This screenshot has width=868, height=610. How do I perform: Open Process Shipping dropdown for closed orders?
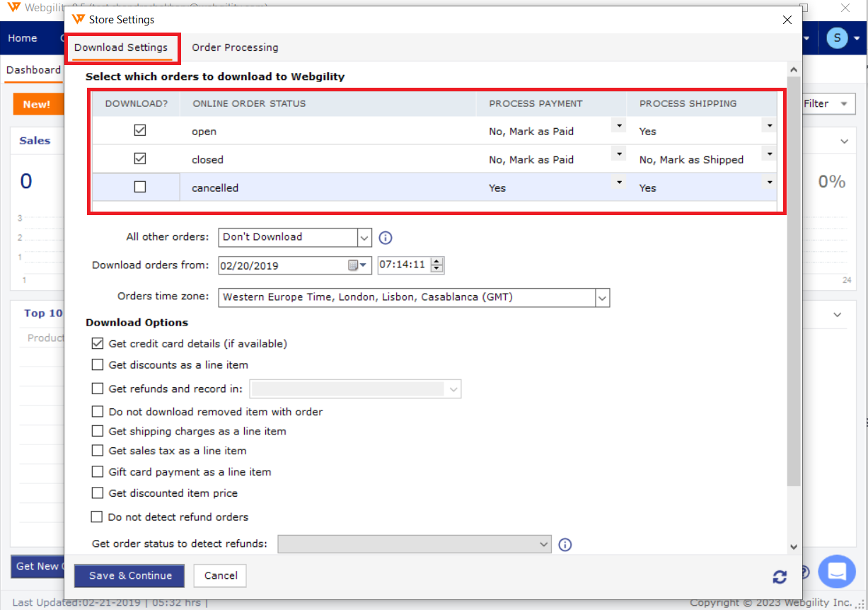coord(769,154)
